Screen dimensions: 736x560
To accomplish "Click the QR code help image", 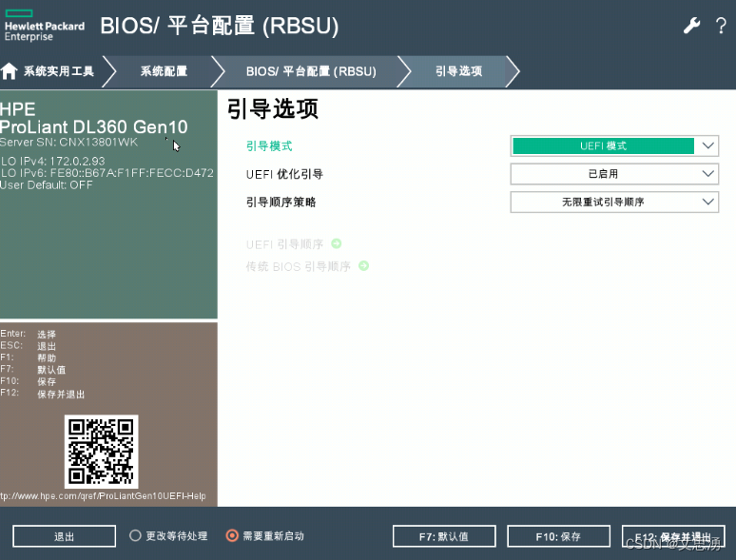I will (x=102, y=452).
